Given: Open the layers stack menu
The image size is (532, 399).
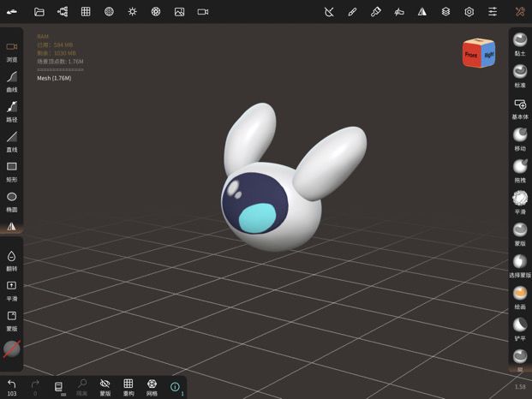Looking at the screenshot, I should tap(445, 12).
